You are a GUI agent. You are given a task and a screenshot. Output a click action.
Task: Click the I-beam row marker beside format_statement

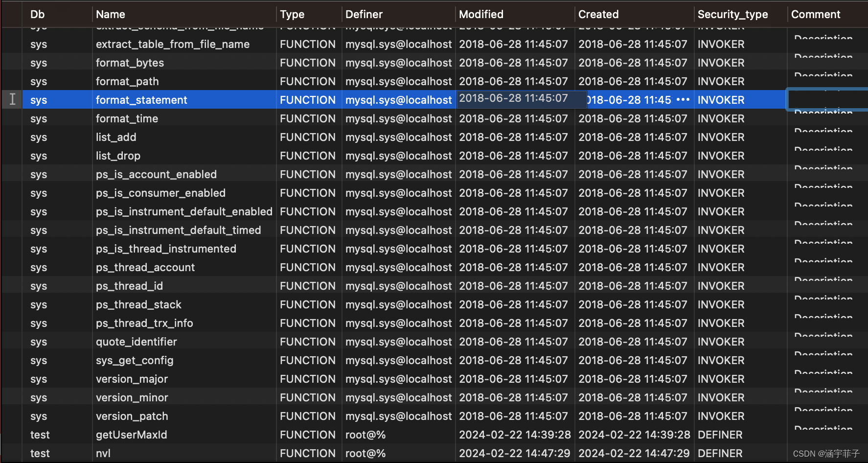[x=12, y=99]
